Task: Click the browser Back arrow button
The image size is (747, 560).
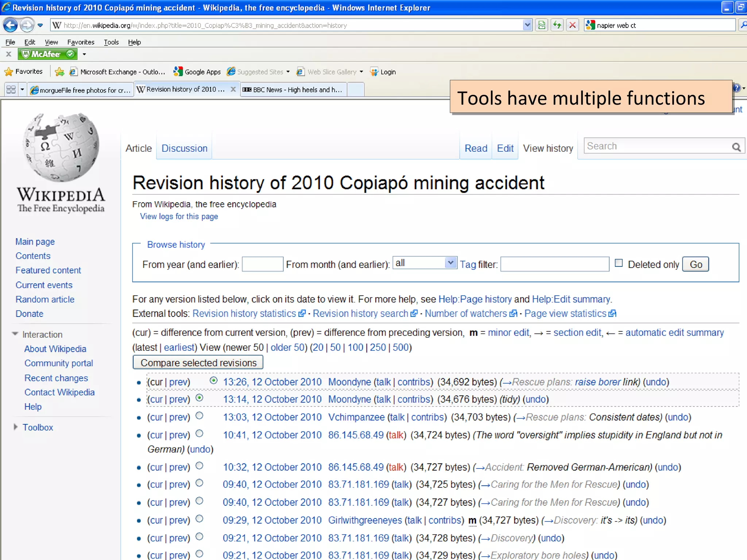Action: tap(10, 25)
